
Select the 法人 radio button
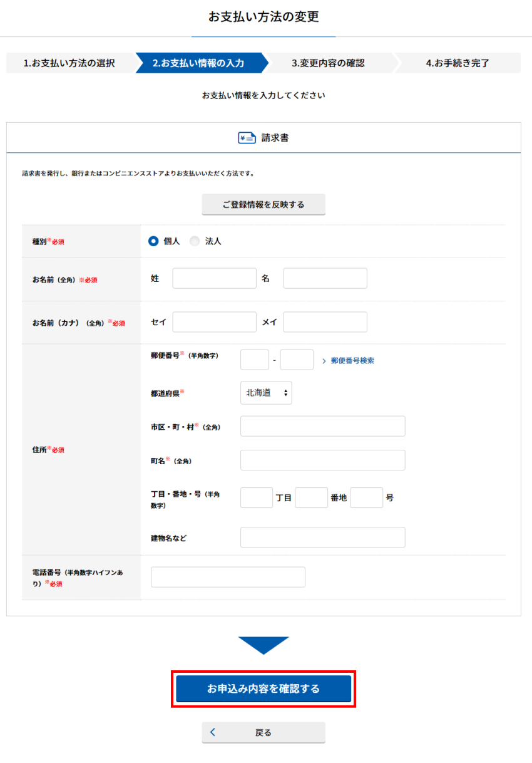pyautogui.click(x=195, y=241)
